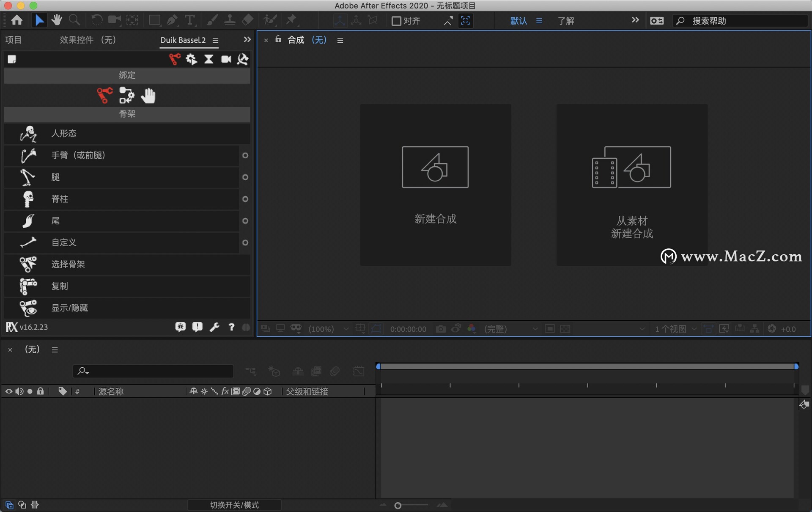Click Duik notes icon at panel top-left
The image size is (812, 512).
click(12, 59)
